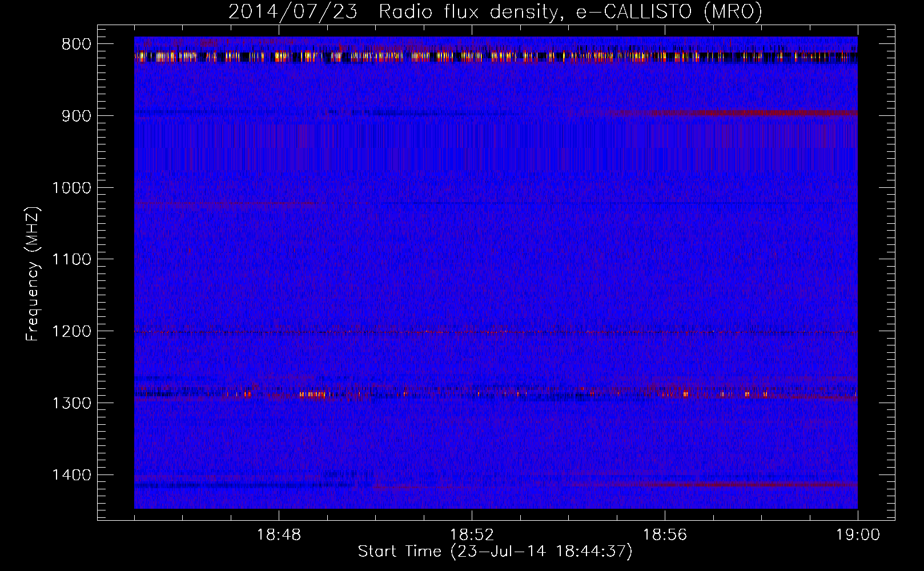
Task: Click the plot title '2014/07/23 Radio flux density, e-CALLISTO (MRO)'
Action: click(x=495, y=11)
